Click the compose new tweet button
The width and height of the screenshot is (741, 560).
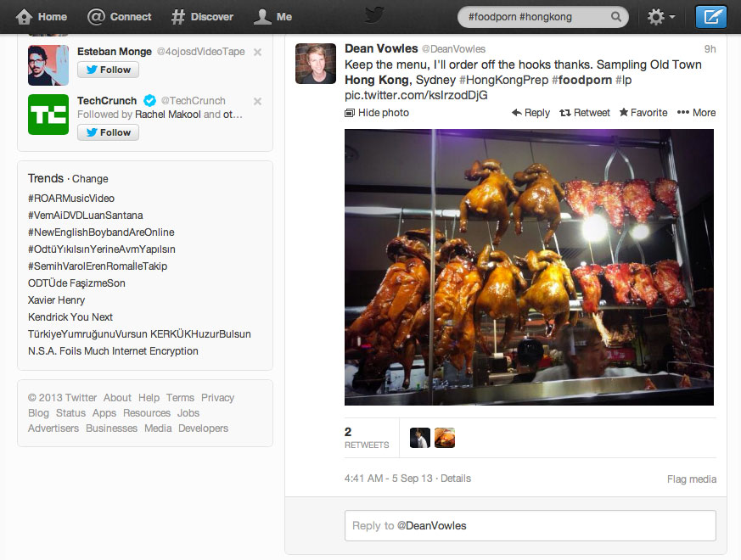click(x=710, y=17)
